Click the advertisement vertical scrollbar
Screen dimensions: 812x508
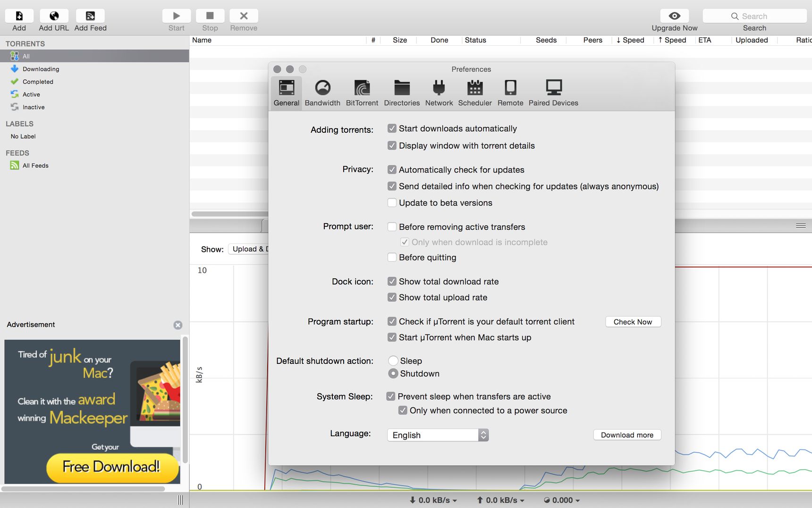185,399
